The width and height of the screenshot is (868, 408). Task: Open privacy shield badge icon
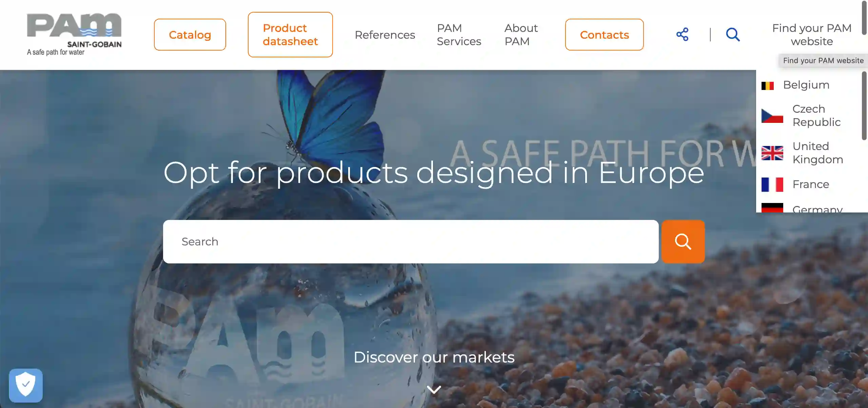pyautogui.click(x=26, y=385)
